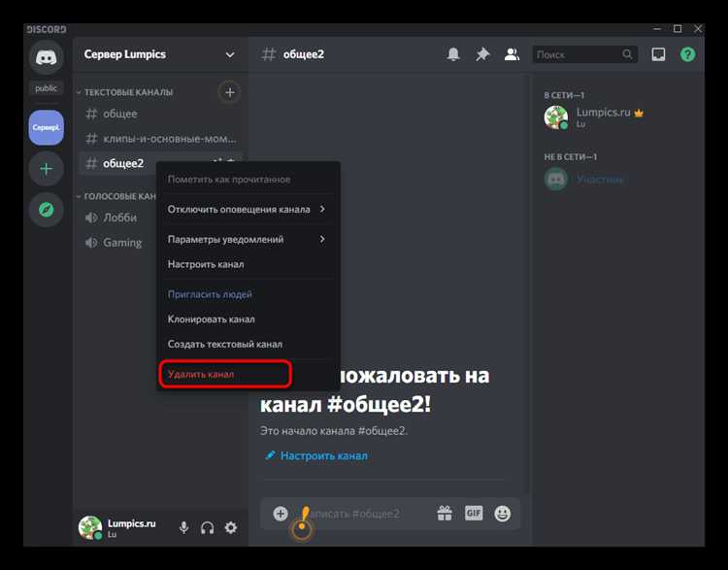The width and height of the screenshot is (728, 570).
Task: Open the inbox icon in header
Action: [x=658, y=54]
